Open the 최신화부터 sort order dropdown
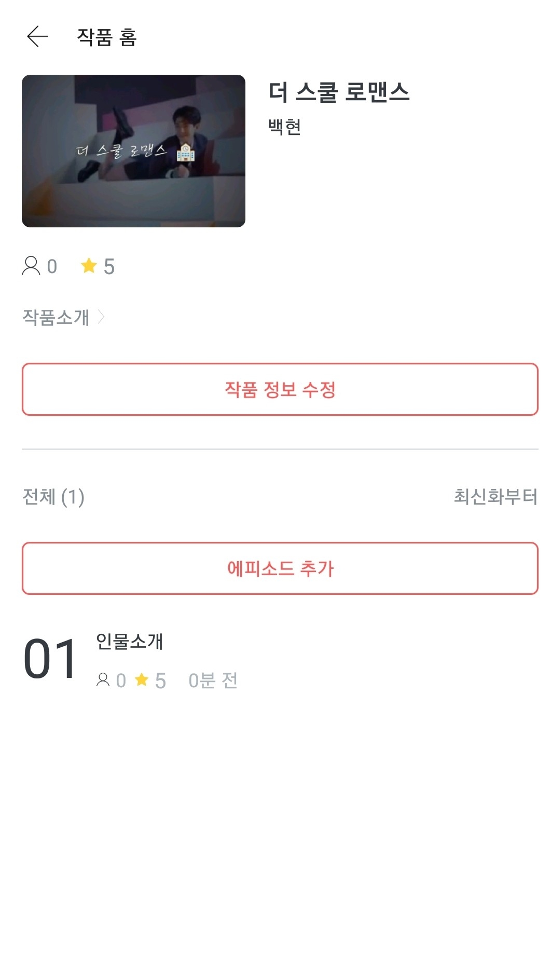This screenshot has width=551, height=980. 495,497
